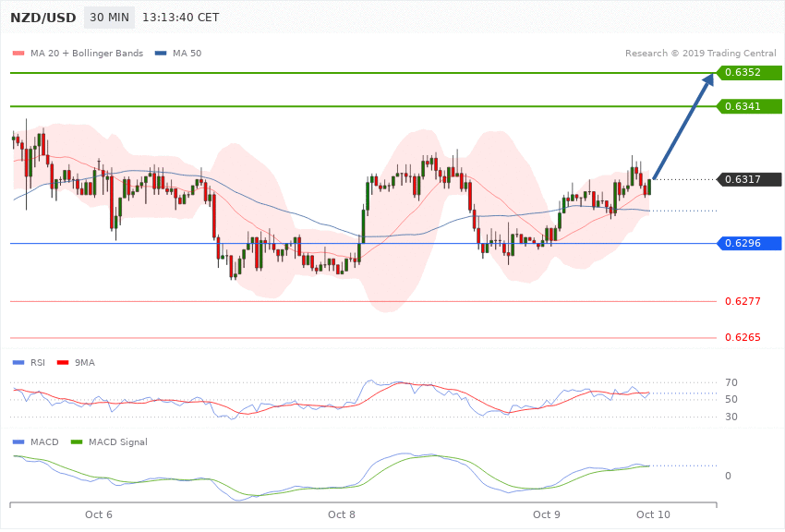This screenshot has height=532, width=785.
Task: Click the MA 20 + Bollinger Bands legend label
Action: click(x=87, y=53)
